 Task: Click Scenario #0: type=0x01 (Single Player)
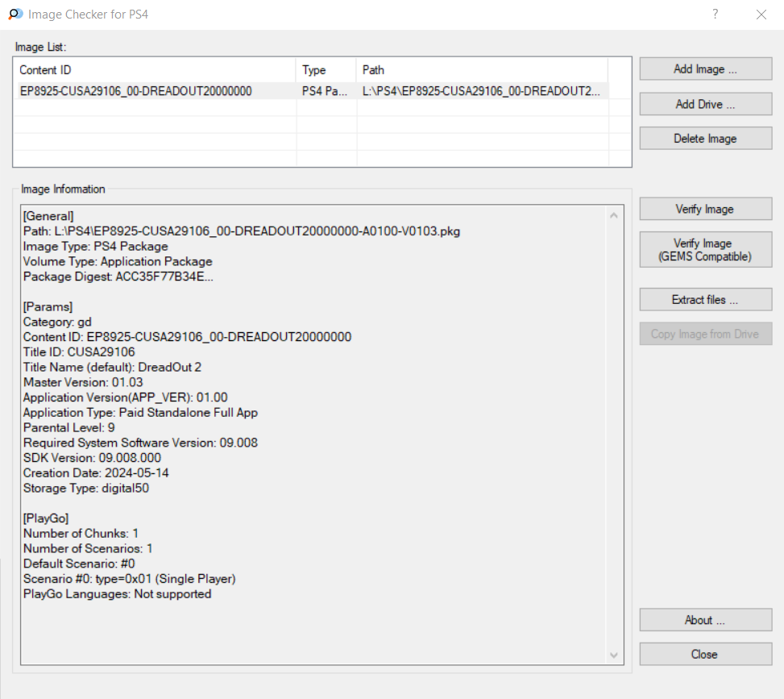click(130, 579)
